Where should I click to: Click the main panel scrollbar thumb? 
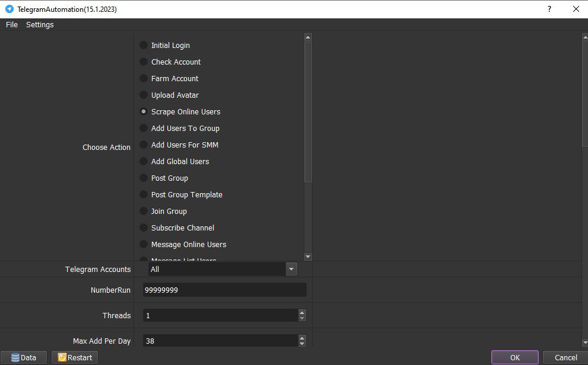pyautogui.click(x=585, y=94)
